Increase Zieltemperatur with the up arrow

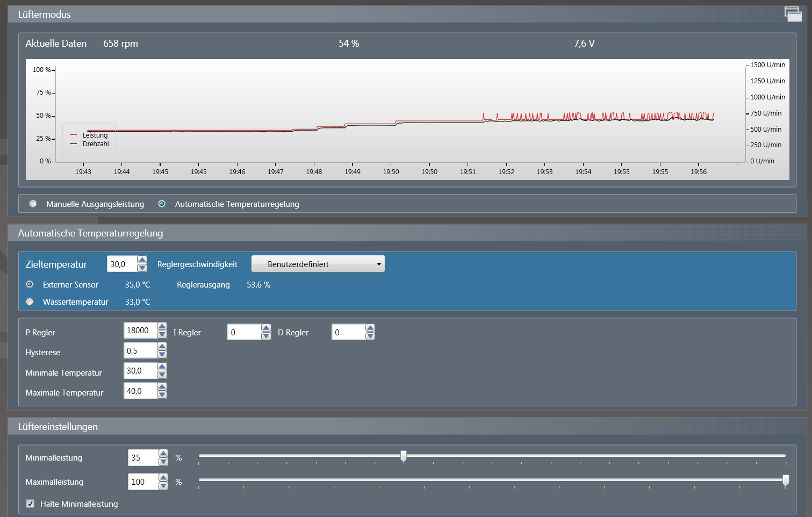[142, 260]
